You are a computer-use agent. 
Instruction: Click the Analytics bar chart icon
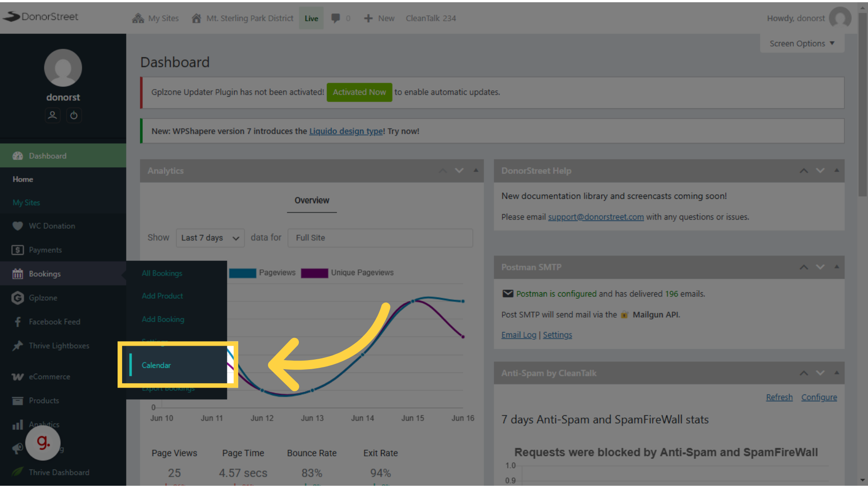(18, 425)
